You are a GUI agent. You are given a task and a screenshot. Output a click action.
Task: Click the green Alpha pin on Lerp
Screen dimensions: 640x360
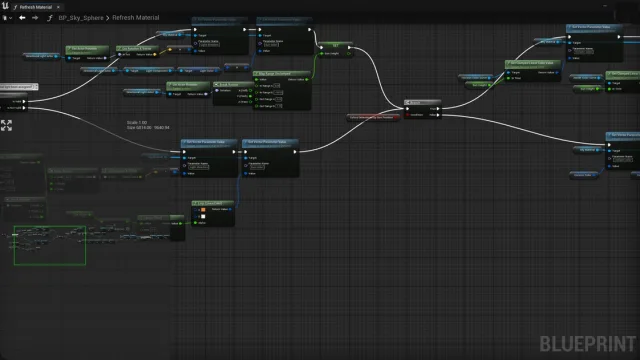[x=196, y=223]
